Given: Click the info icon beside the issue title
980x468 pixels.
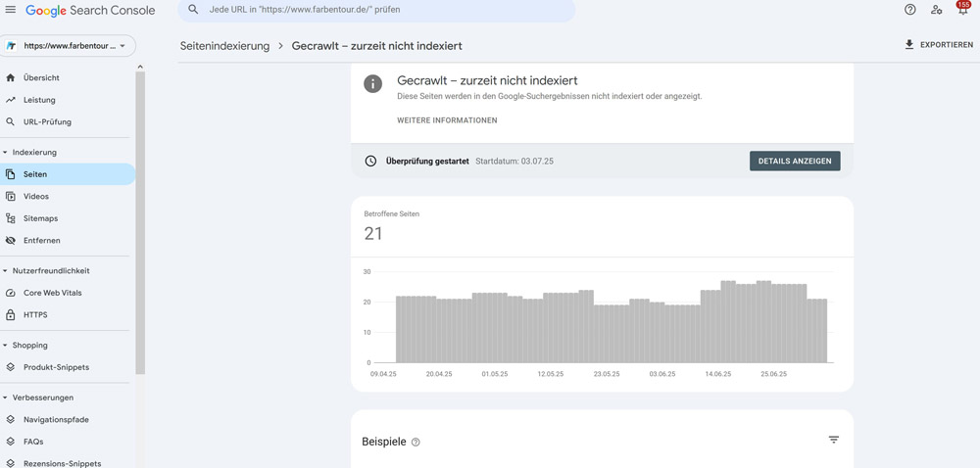Looking at the screenshot, I should (373, 83).
